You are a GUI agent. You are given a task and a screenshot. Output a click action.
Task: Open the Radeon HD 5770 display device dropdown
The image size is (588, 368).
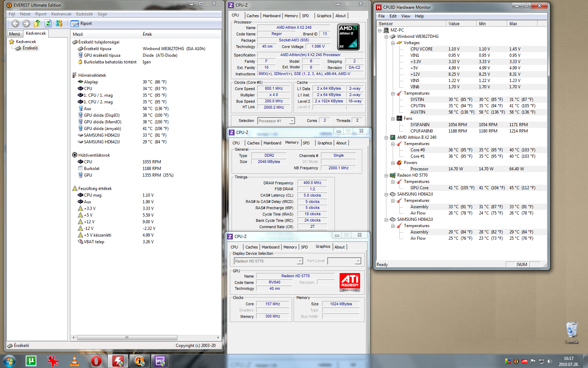coord(268,261)
